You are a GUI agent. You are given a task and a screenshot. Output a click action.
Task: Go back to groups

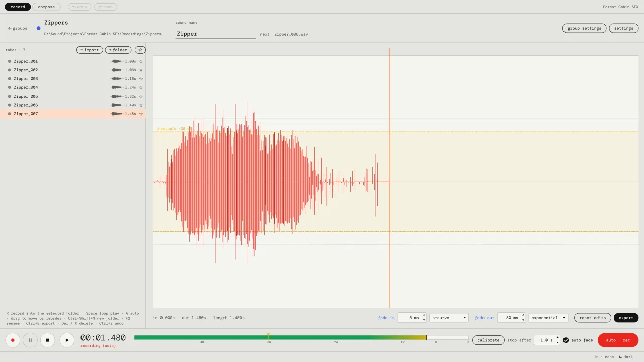[x=18, y=28]
